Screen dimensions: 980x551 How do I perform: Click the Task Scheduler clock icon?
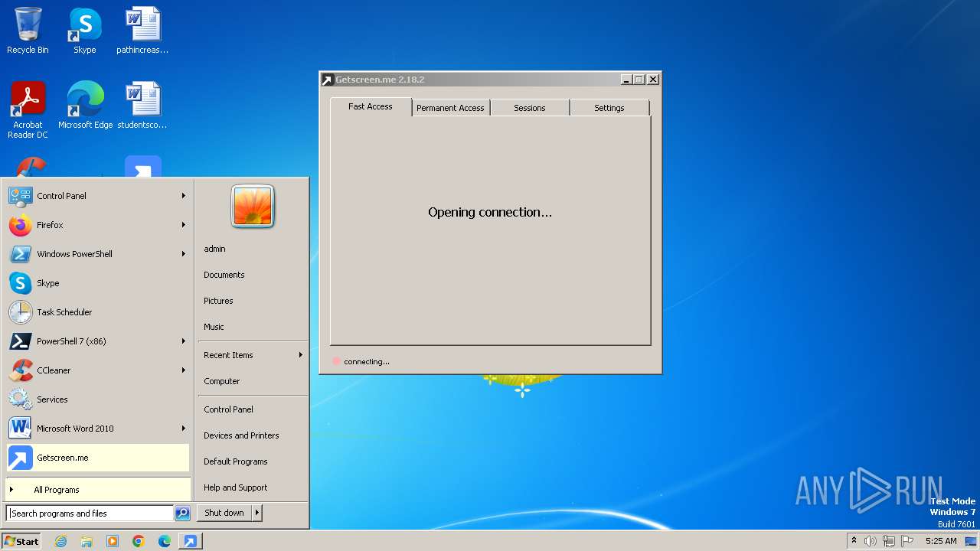[x=21, y=312]
